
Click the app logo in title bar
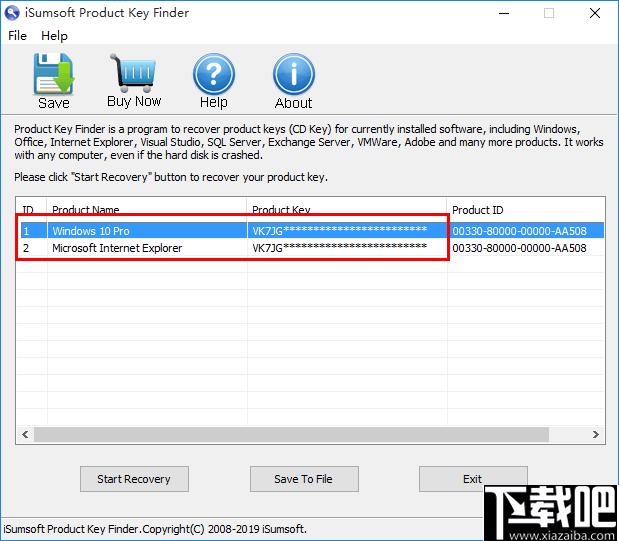tap(12, 13)
